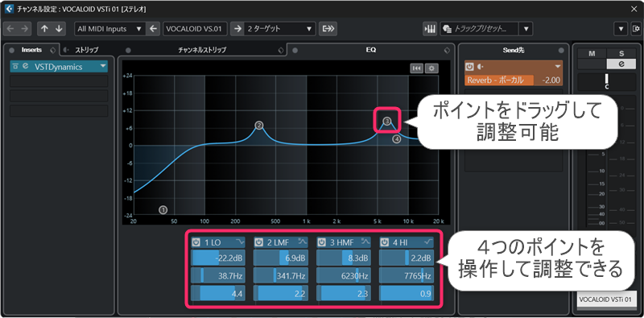Click チャンネルストリップ tab diamond icon

pyautogui.click(x=280, y=50)
